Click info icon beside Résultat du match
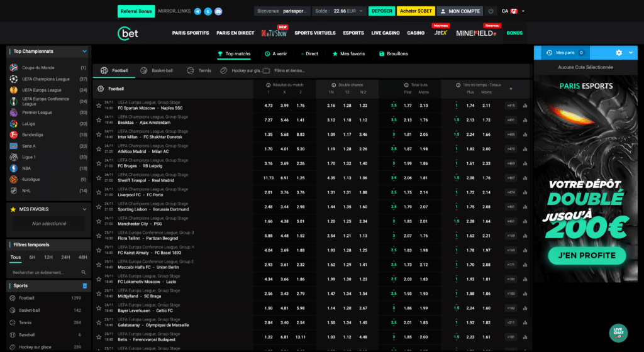644x352 pixels. point(268,85)
